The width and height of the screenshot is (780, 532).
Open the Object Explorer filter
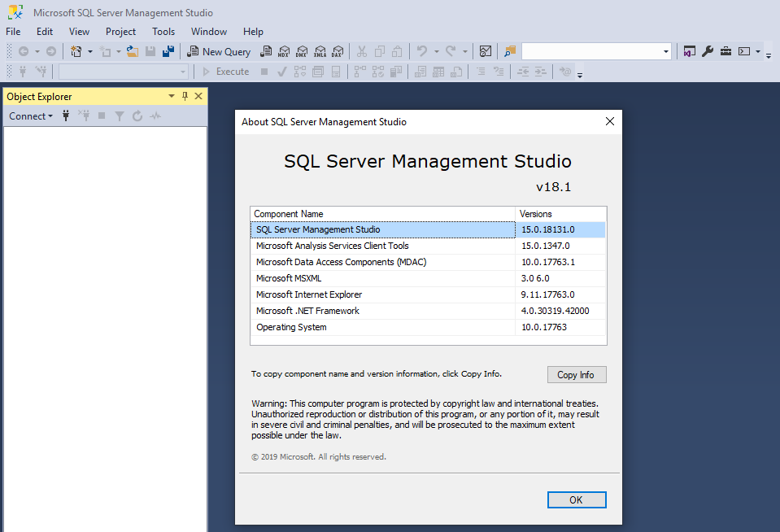click(x=120, y=116)
